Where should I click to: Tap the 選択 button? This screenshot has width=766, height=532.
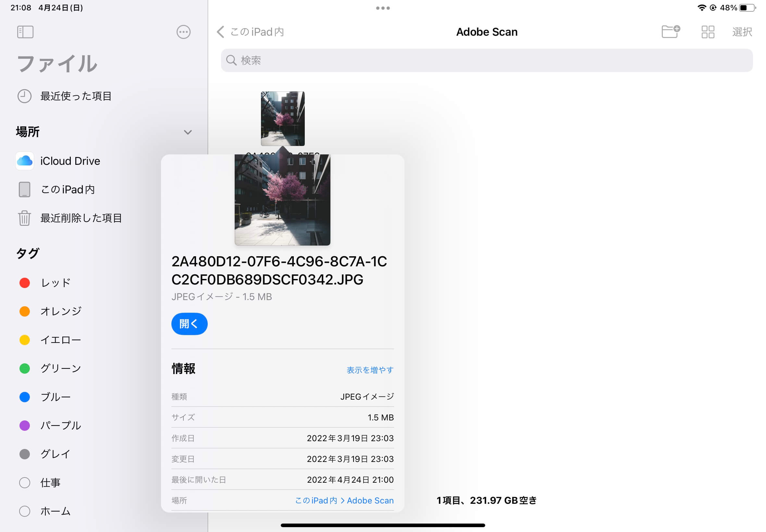pyautogui.click(x=742, y=32)
